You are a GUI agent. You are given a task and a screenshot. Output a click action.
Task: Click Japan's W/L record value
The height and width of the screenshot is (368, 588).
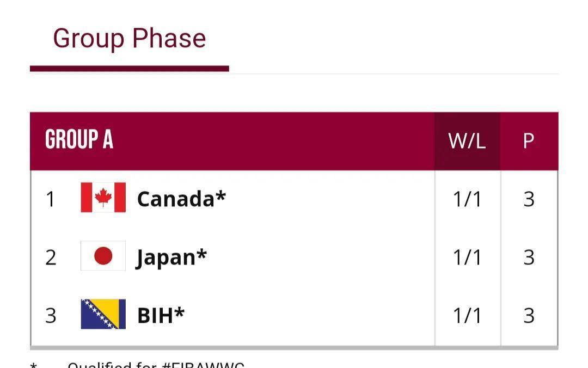coord(467,257)
